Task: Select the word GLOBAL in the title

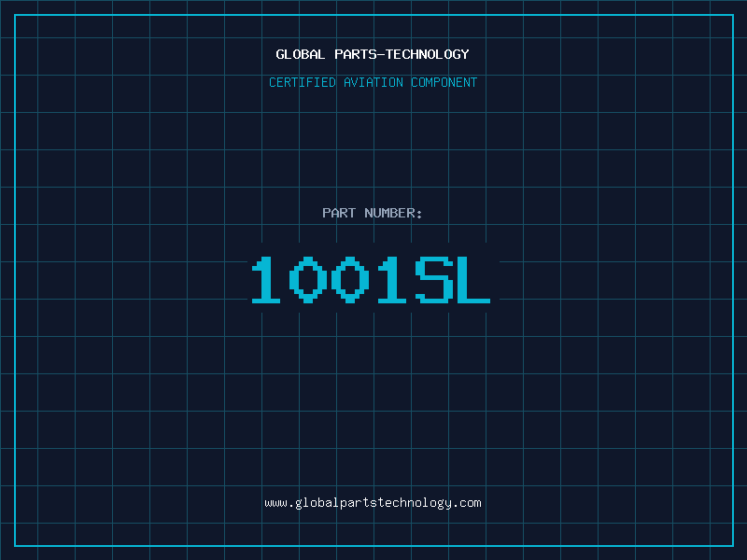Action: [301, 55]
